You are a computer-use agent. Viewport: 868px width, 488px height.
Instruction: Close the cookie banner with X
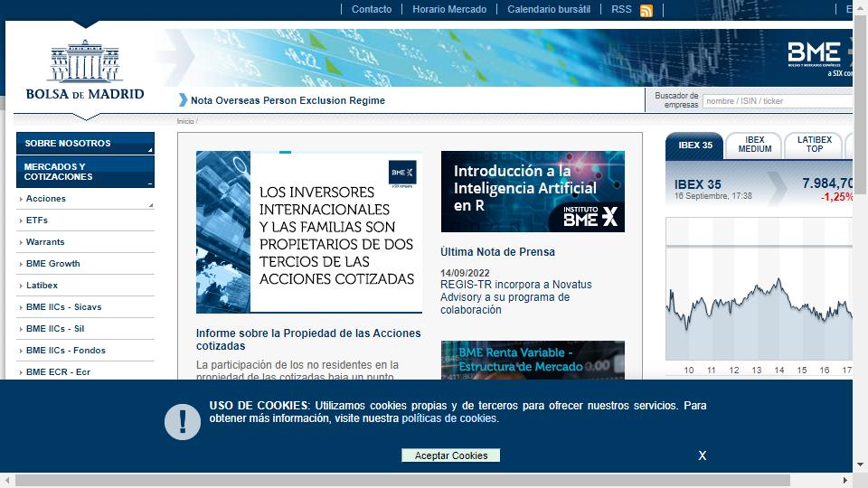click(x=702, y=455)
